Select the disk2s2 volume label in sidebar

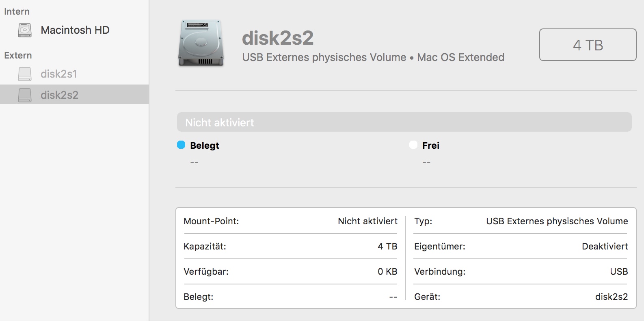[x=60, y=95]
